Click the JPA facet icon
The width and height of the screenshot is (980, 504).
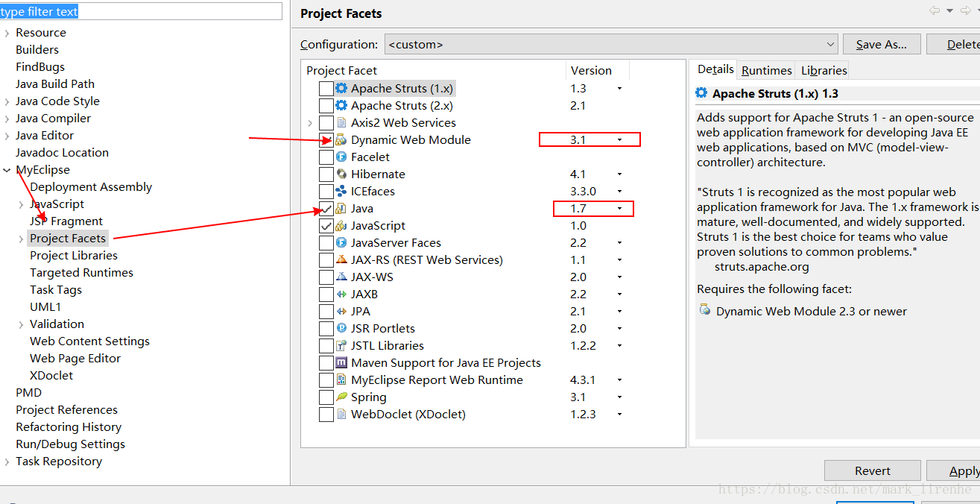[x=341, y=311]
